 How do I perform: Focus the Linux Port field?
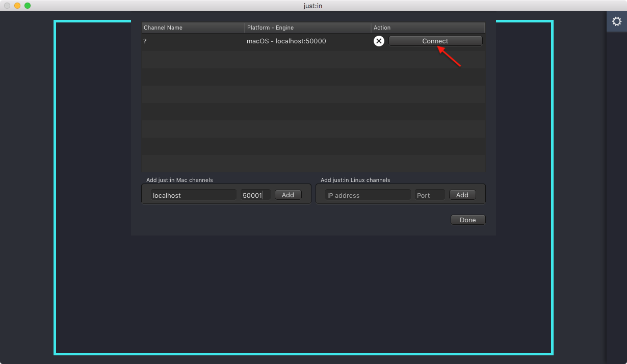[x=430, y=195]
